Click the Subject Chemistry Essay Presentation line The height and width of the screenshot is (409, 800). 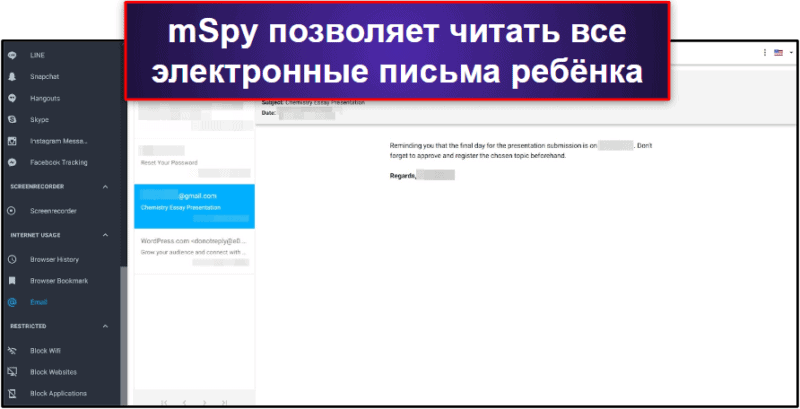coord(313,103)
